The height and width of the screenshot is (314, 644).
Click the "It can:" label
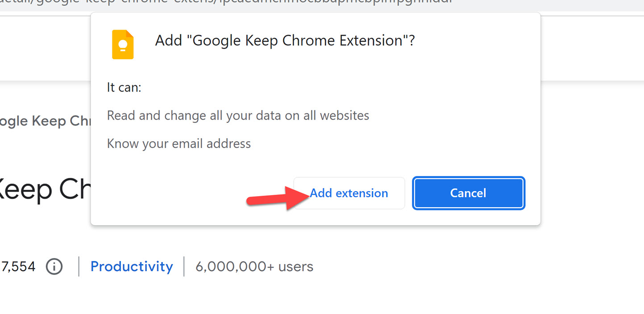[x=124, y=87]
